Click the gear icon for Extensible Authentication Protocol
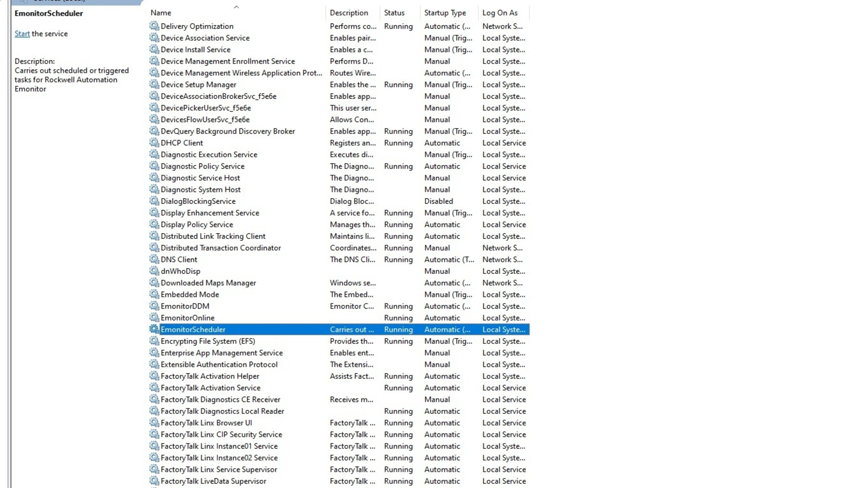This screenshot has height=488, width=868. (x=154, y=364)
